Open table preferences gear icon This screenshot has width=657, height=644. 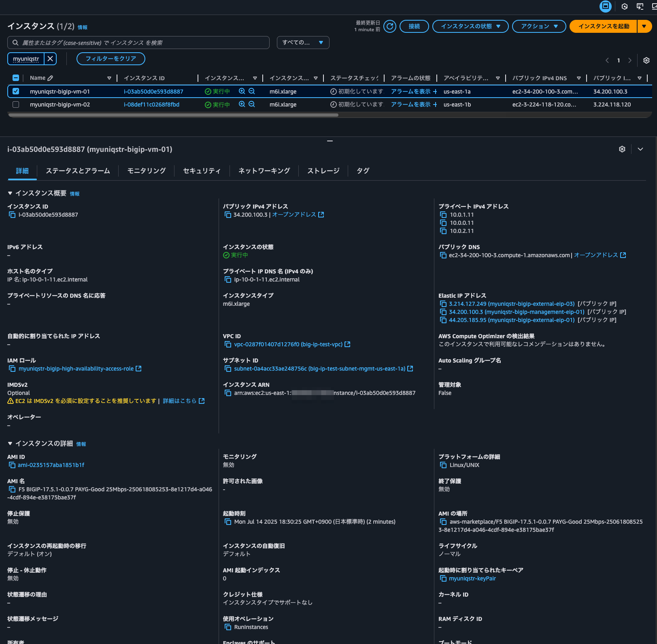click(646, 60)
